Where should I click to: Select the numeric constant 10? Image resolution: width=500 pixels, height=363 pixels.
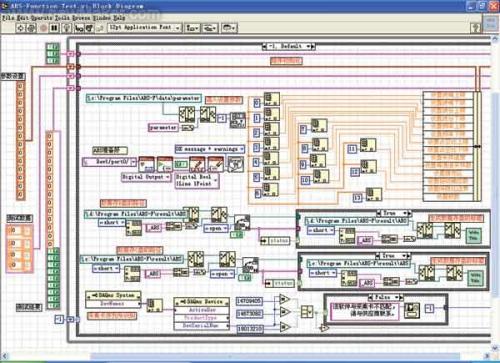click(305, 180)
